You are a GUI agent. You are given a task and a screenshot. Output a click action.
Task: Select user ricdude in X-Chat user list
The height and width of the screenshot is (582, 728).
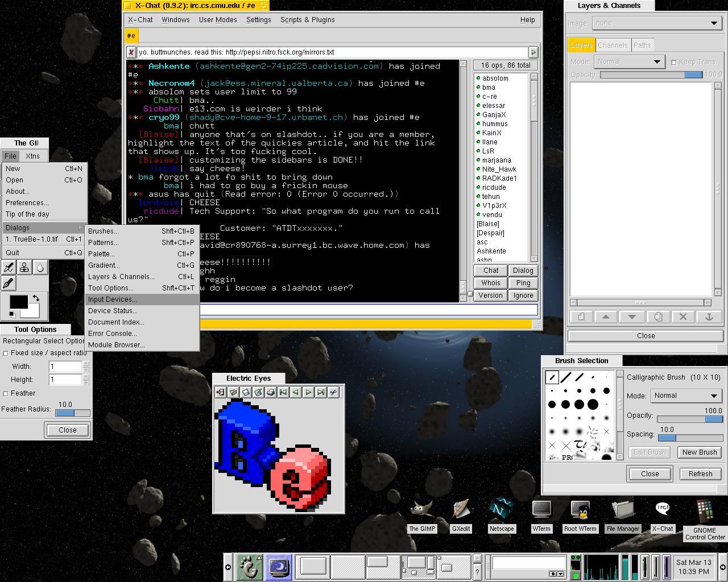tap(494, 188)
